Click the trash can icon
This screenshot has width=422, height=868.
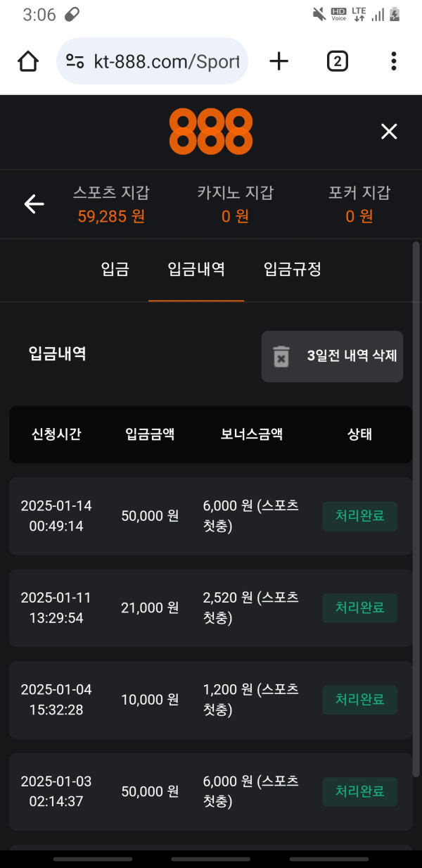pos(281,356)
